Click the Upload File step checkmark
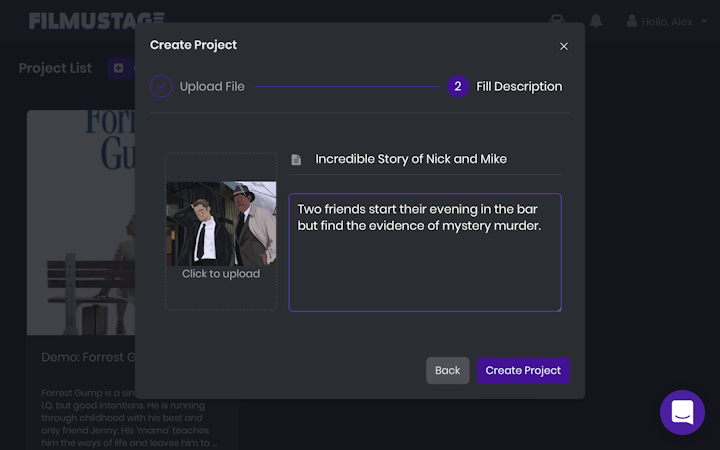720x450 pixels. coord(161,87)
